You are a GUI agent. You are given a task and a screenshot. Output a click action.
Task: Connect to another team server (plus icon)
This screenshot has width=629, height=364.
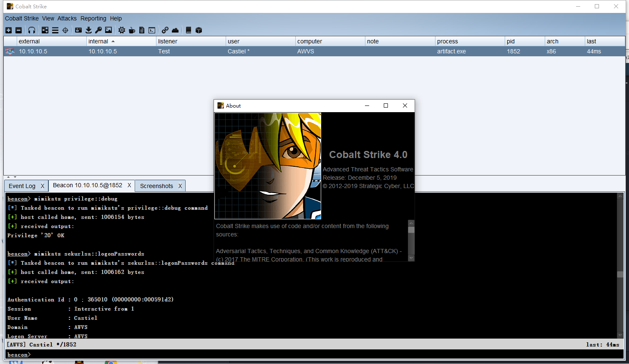click(x=8, y=30)
